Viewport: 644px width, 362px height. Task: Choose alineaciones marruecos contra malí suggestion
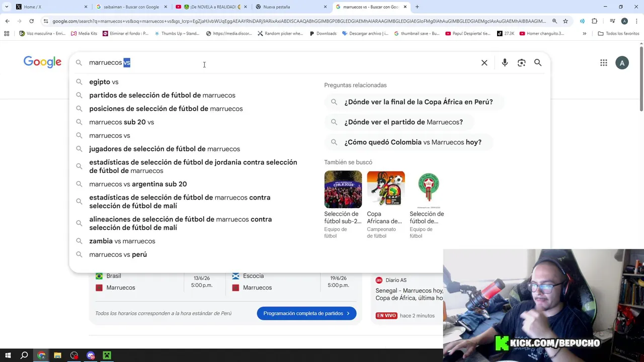[181, 223]
